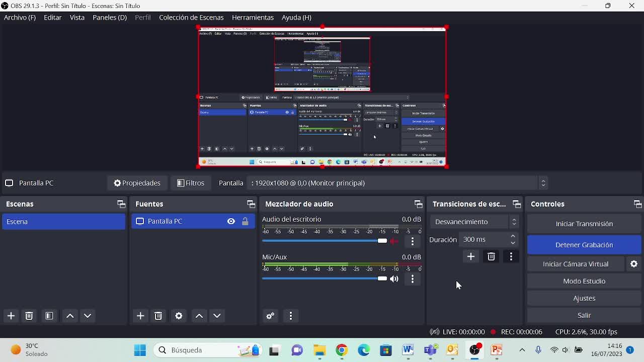Viewport: 644px width, 362px height.
Task: Show hidden system tray icons chevron
Action: click(x=522, y=350)
